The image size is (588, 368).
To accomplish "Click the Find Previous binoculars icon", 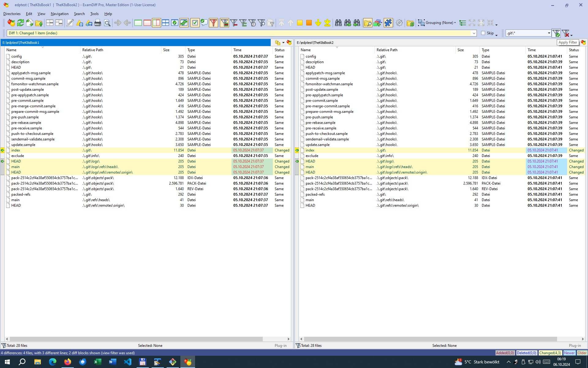I will 356,23.
